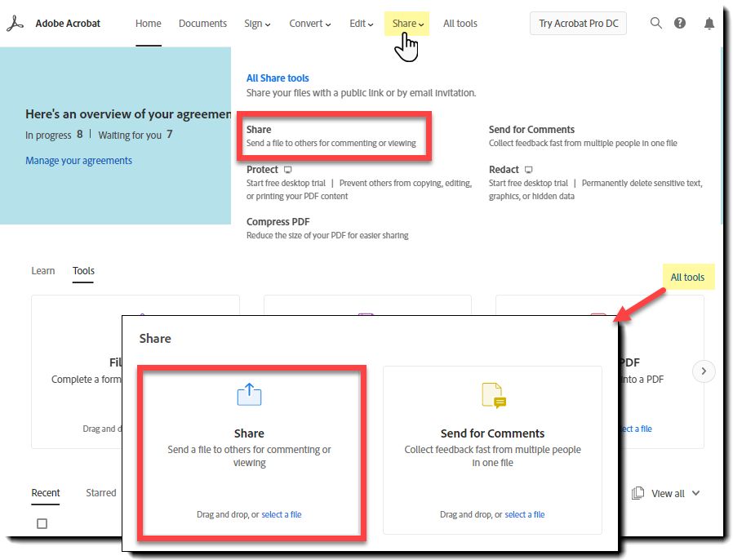733x560 pixels.
Task: Open the notifications bell icon
Action: point(709,24)
